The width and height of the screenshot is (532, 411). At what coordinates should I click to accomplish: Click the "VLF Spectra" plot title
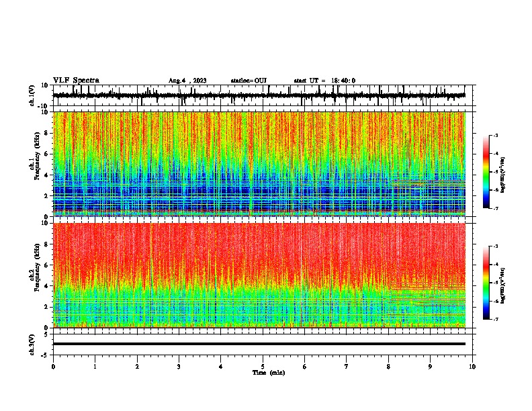click(x=76, y=81)
